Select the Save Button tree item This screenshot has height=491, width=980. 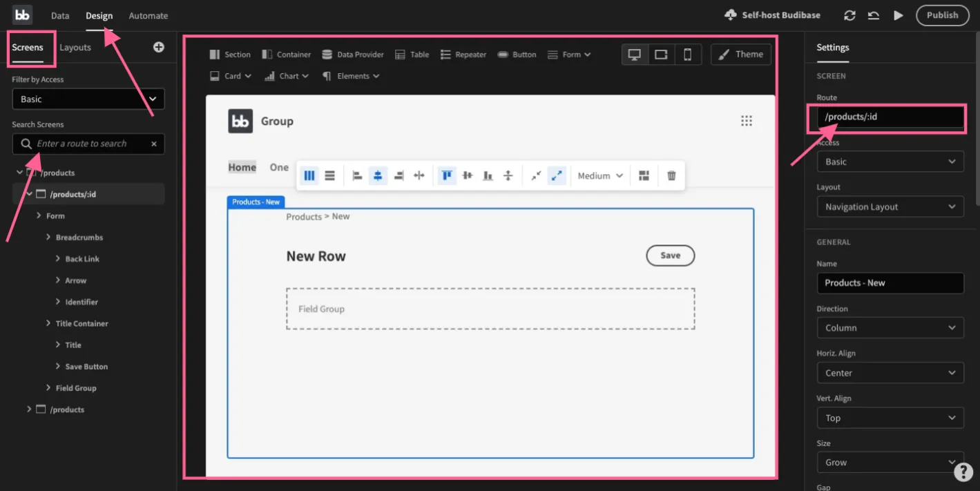point(86,367)
